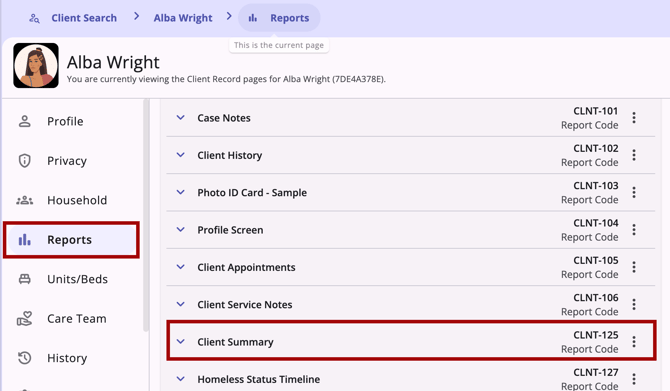Click the CLNT-102 report code
The width and height of the screenshot is (670, 391).
pyautogui.click(x=596, y=148)
